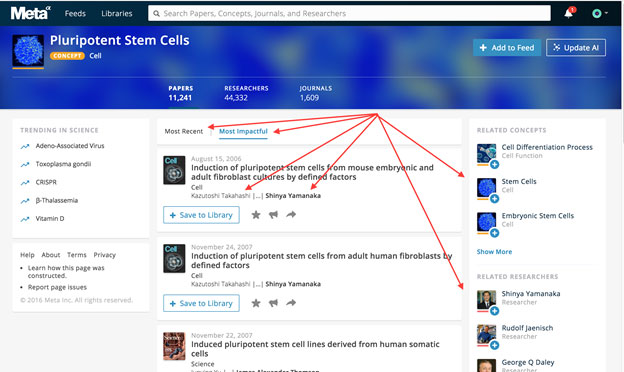Open the notifications bell
Viewport: 624px width, 372px height.
pyautogui.click(x=569, y=14)
